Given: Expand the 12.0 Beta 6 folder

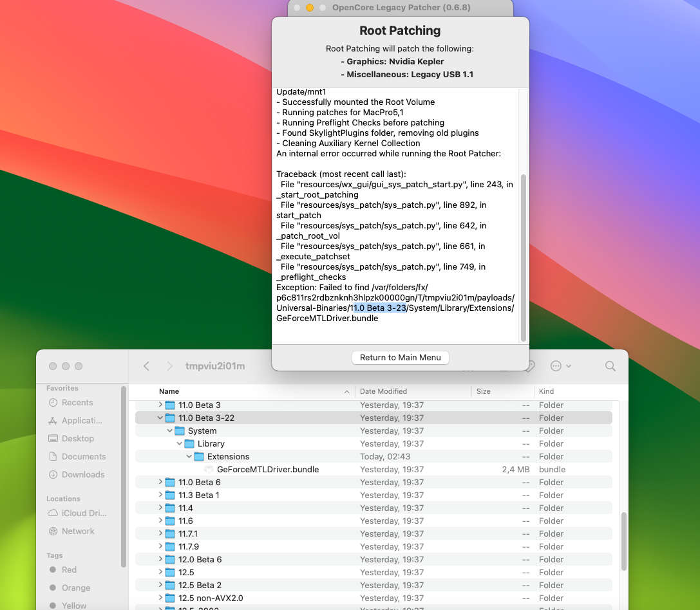Looking at the screenshot, I should coord(160,559).
